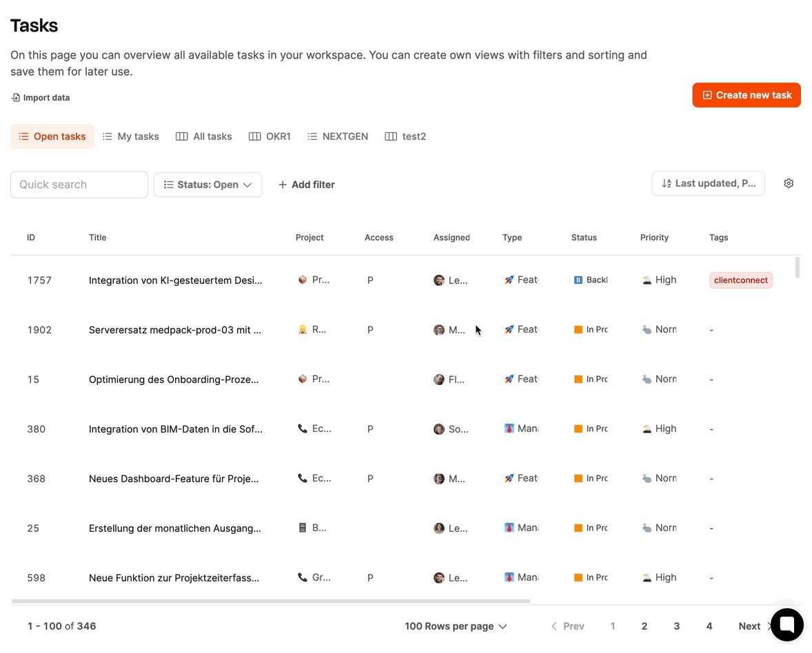Go to page 3 of results
This screenshot has height=653, width=812.
676,626
